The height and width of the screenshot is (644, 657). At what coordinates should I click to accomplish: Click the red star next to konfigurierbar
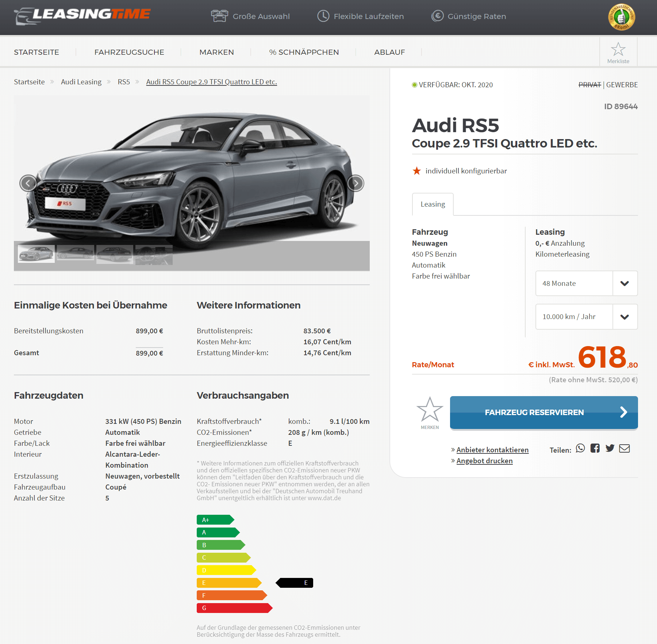[x=416, y=171]
